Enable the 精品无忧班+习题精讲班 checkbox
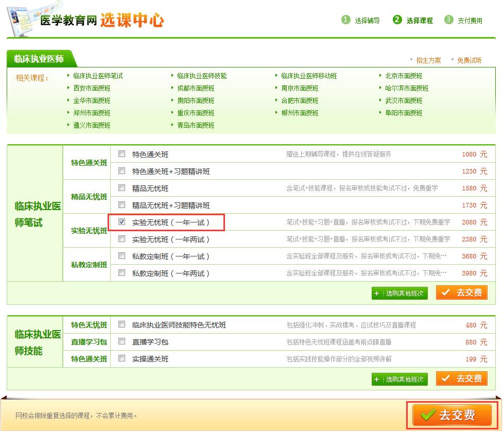 [x=122, y=205]
